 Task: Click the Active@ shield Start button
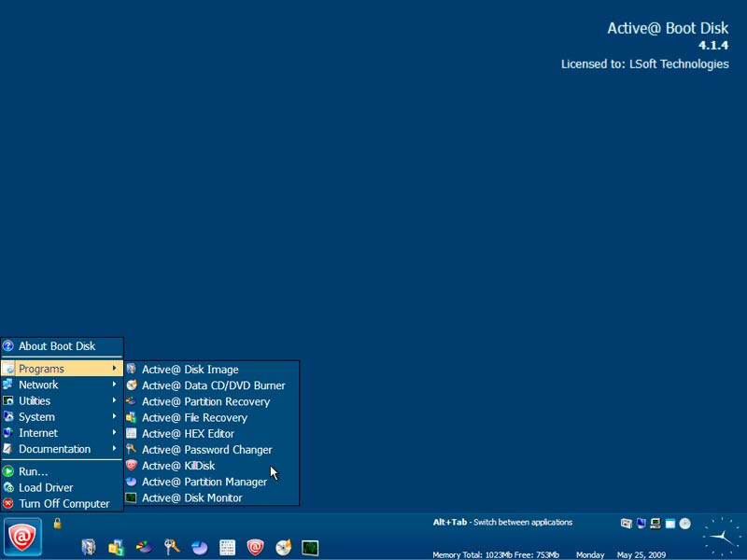pos(22,537)
